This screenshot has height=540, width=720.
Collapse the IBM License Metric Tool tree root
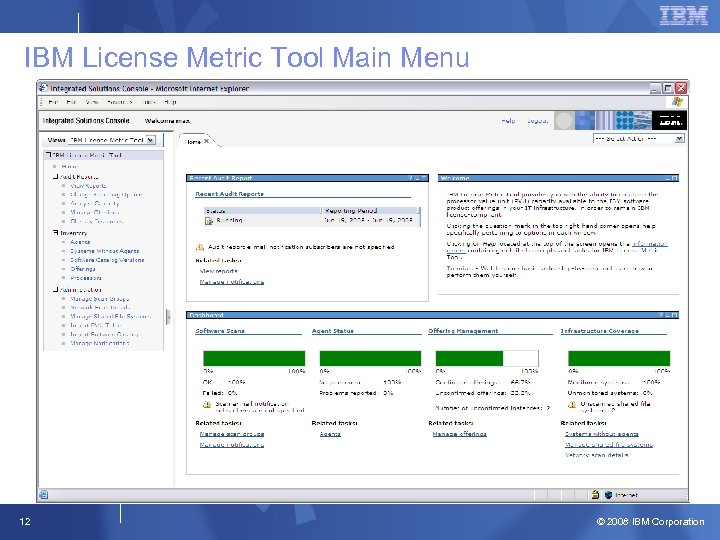pos(49,155)
